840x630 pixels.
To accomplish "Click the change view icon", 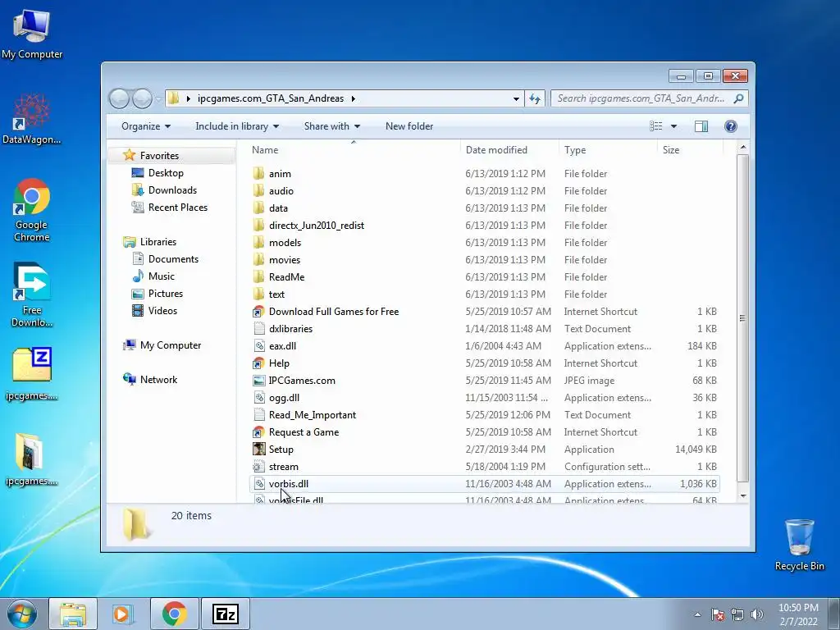I will coord(655,126).
